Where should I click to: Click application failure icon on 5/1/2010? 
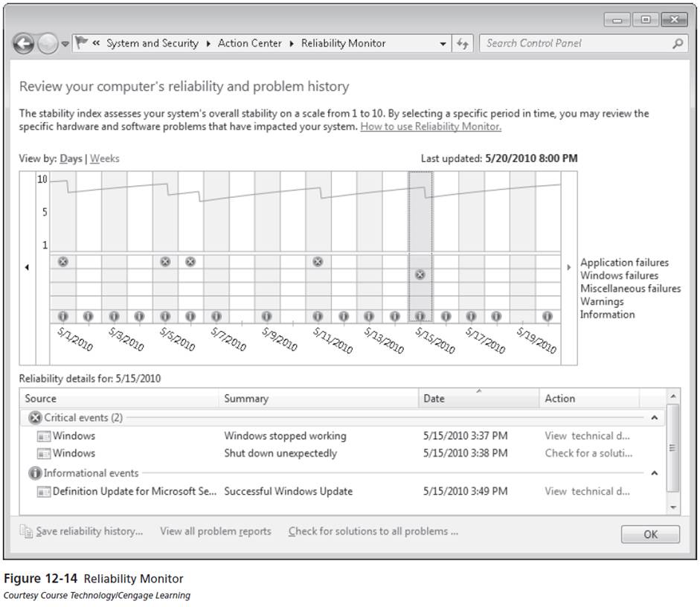[63, 262]
